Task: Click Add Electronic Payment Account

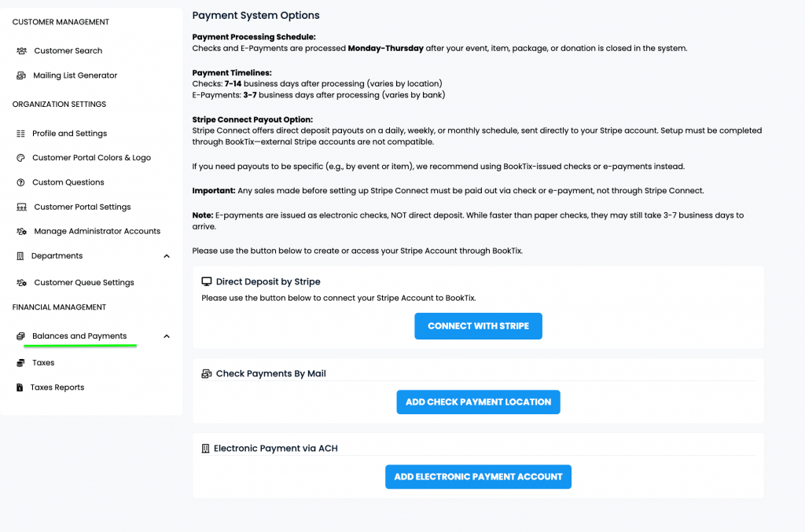Action: tap(478, 476)
